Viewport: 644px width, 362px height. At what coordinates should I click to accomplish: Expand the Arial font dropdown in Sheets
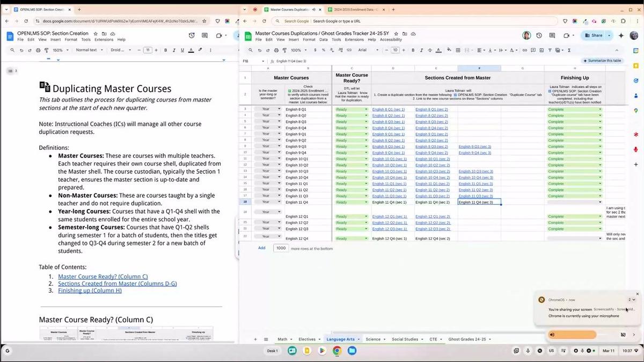(x=368, y=50)
